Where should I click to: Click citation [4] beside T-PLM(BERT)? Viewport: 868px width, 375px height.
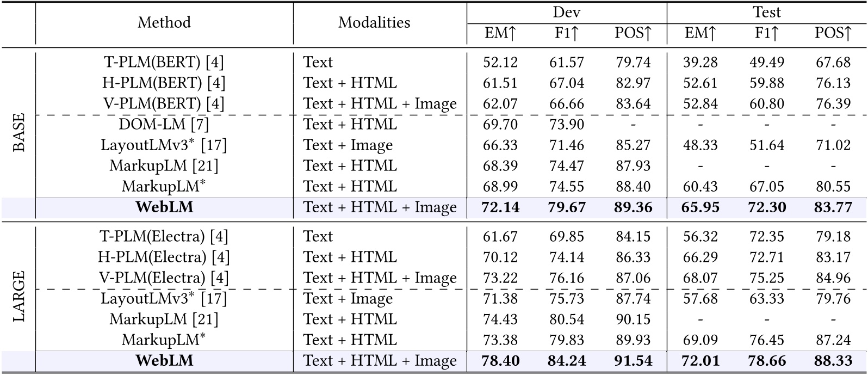(215, 63)
